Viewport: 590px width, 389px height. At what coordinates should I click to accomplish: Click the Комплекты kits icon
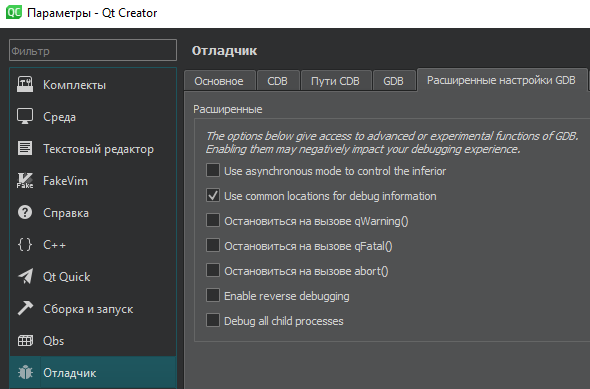click(25, 85)
